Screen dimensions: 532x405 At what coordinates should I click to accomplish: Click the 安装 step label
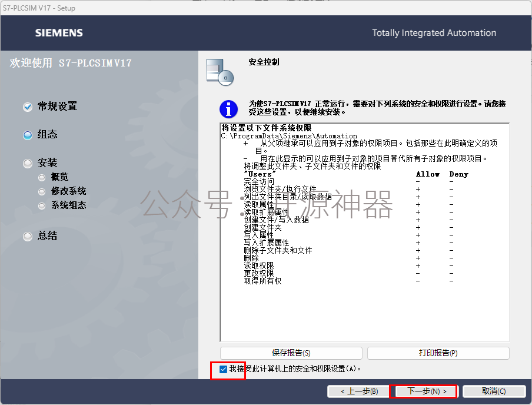click(x=48, y=162)
